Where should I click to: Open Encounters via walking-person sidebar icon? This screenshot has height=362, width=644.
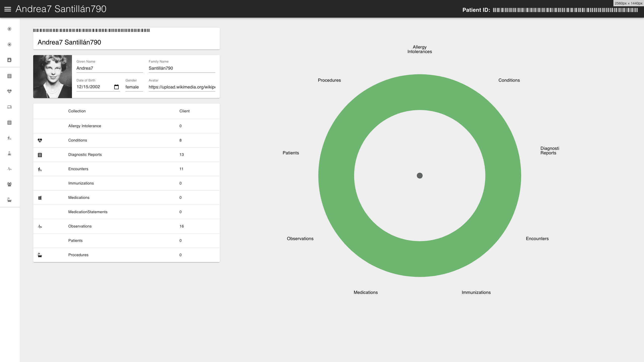click(x=9, y=138)
